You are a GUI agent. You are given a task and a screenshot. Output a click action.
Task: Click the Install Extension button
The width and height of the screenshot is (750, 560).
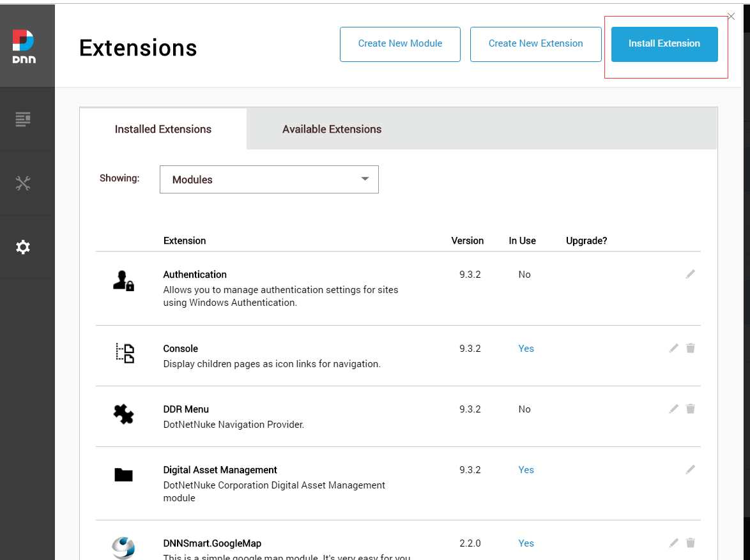pos(664,44)
